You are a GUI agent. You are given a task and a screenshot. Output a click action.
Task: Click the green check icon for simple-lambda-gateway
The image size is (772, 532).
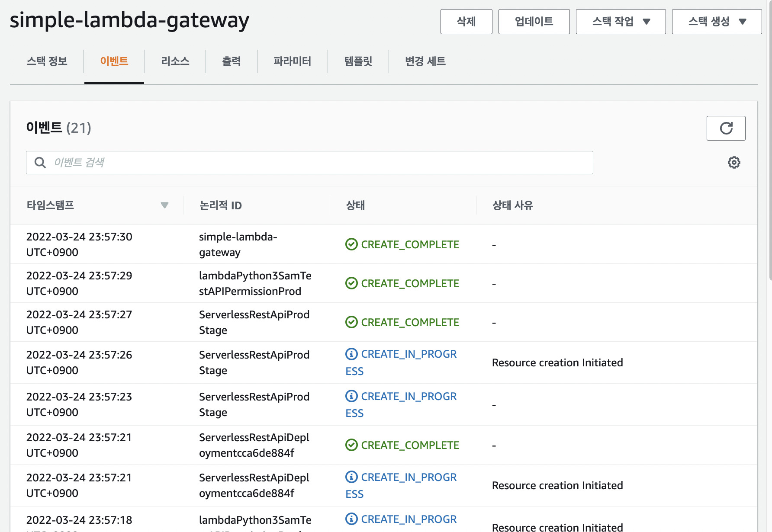coord(351,244)
